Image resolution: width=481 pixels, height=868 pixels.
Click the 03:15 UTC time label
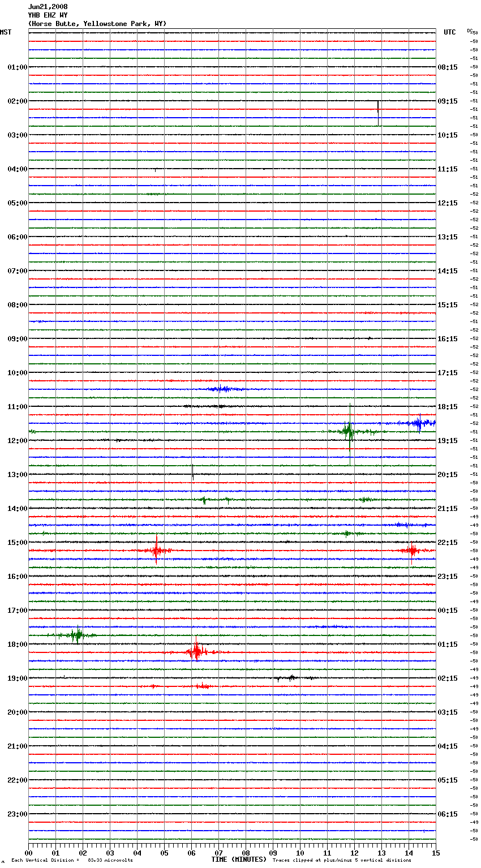pos(448,712)
